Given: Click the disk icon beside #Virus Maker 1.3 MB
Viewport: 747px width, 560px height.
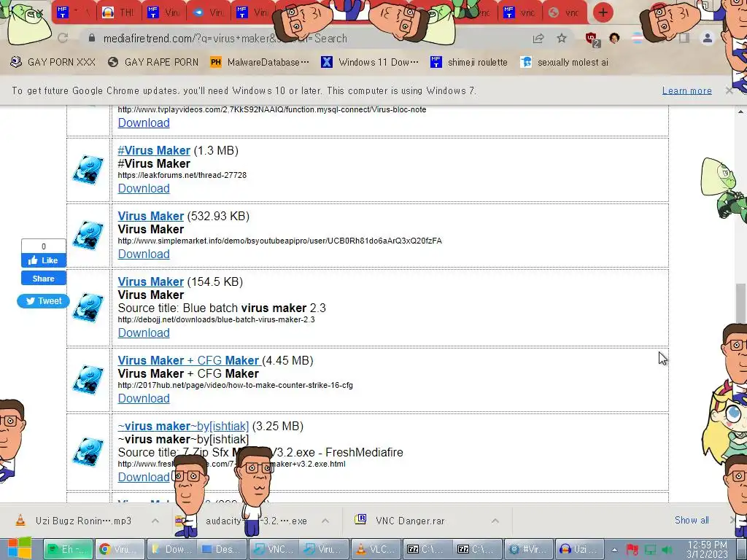Looking at the screenshot, I should (88, 169).
